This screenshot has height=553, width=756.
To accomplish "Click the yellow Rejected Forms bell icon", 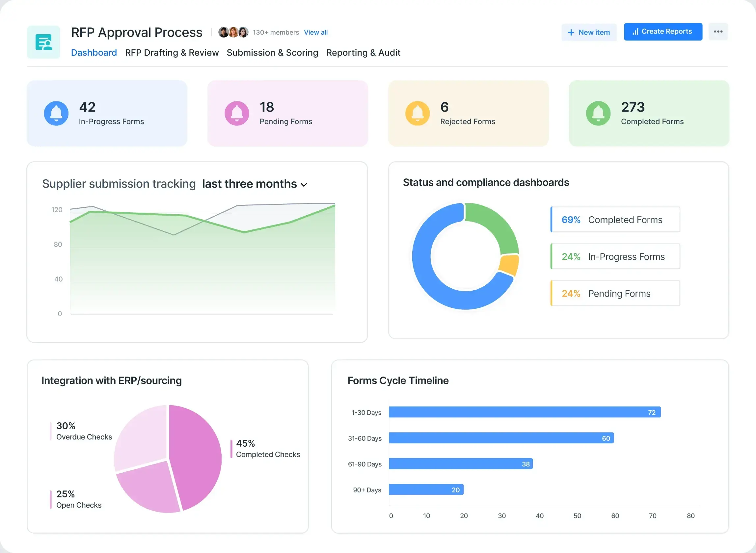I will [417, 114].
